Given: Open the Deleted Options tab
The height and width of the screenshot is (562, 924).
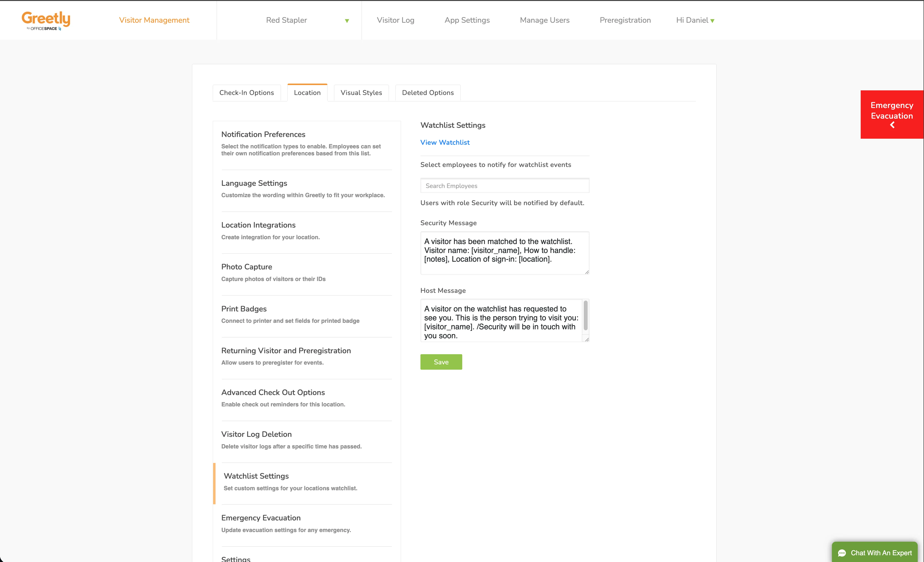Looking at the screenshot, I should pyautogui.click(x=427, y=93).
